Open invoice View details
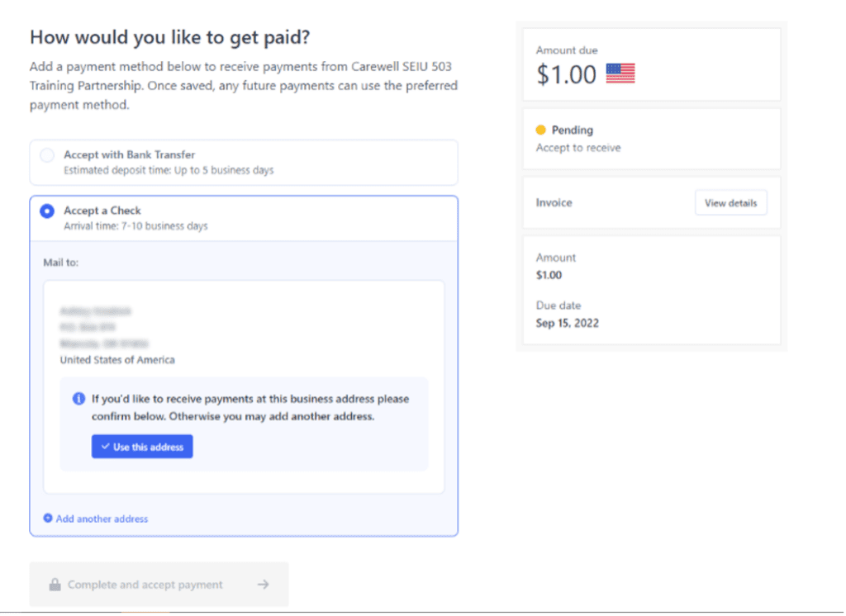This screenshot has width=846, height=616. click(730, 203)
